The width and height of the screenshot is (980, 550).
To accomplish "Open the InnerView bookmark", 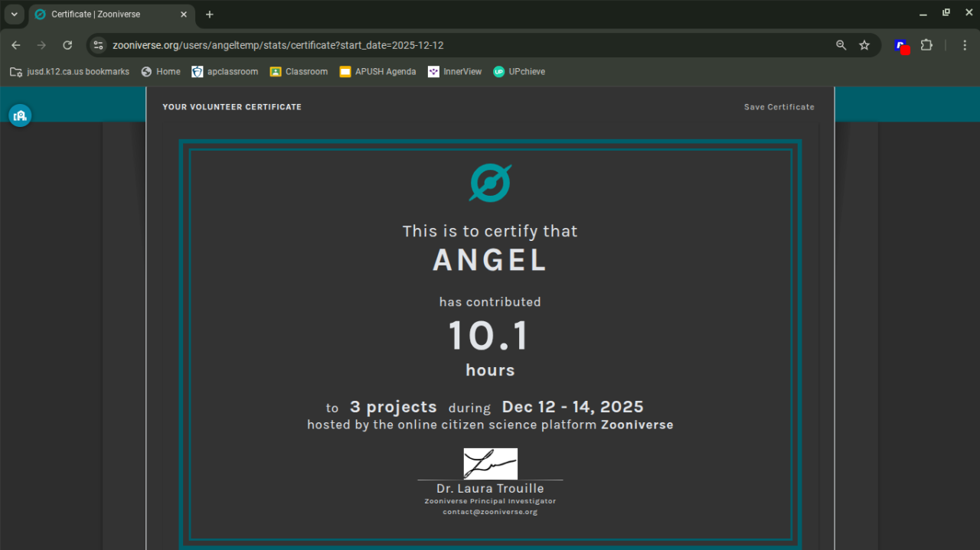I will (456, 71).
